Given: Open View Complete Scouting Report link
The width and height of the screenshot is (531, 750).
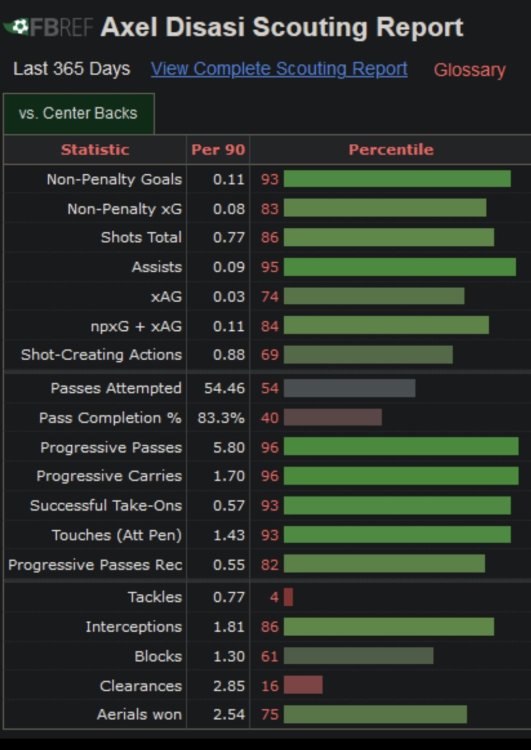Looking at the screenshot, I should tap(279, 69).
